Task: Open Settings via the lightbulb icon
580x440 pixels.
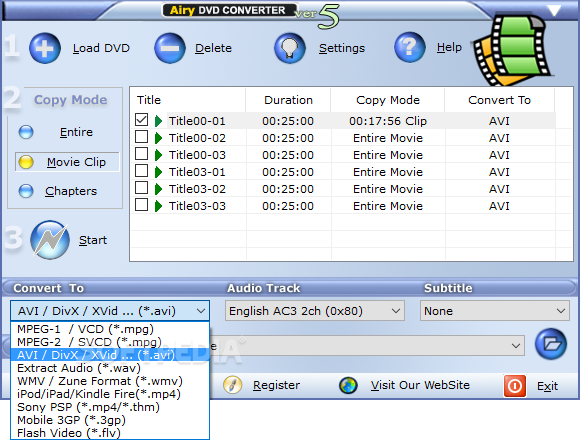Action: pyautogui.click(x=290, y=48)
